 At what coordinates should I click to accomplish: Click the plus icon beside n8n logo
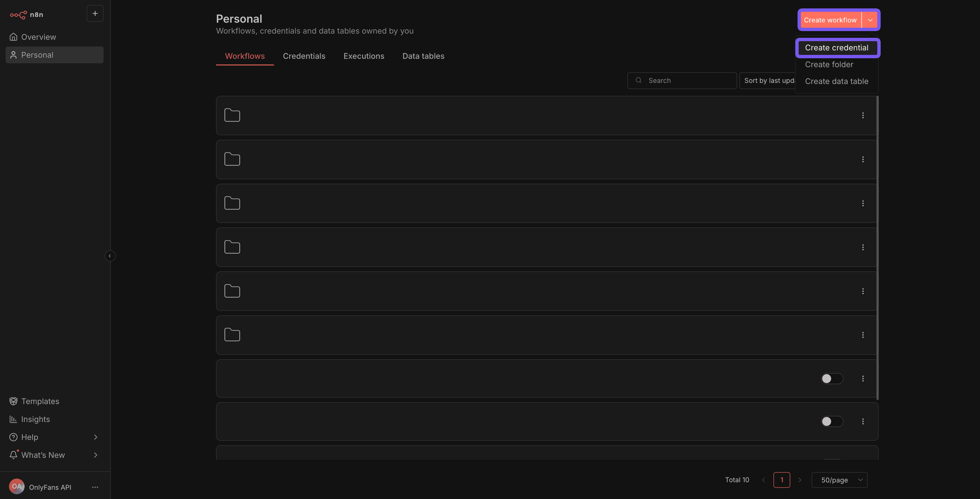tap(95, 14)
